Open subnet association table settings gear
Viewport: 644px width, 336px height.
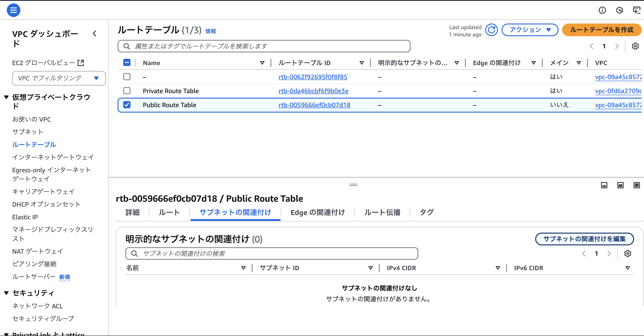pyautogui.click(x=627, y=253)
